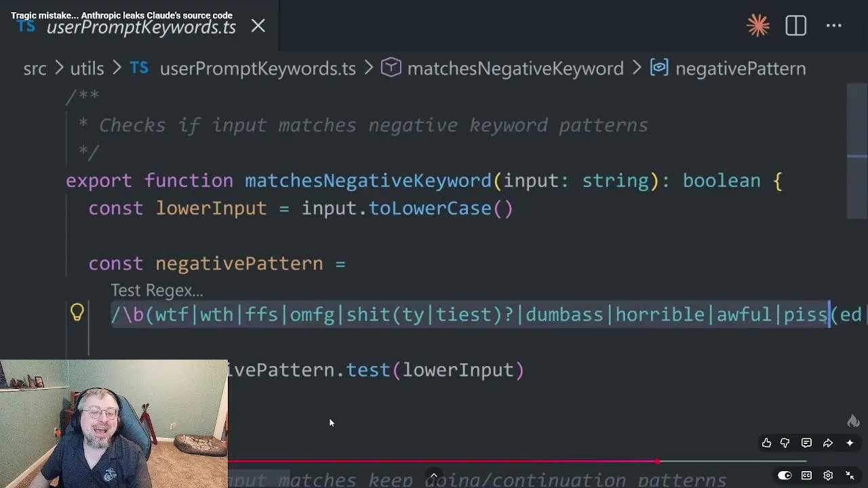Click the cube symbol icon before matchesNegativeKeyword
This screenshot has width=868, height=488.
(x=391, y=68)
